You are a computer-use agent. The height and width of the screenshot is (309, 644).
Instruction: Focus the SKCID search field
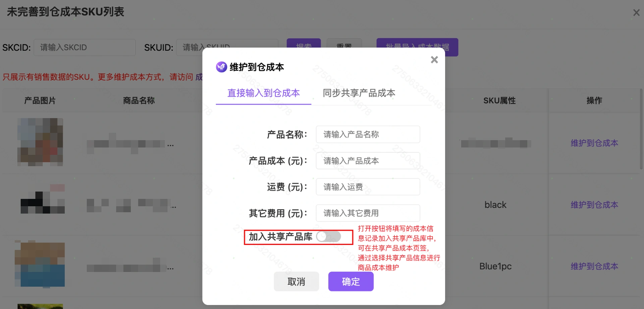85,47
